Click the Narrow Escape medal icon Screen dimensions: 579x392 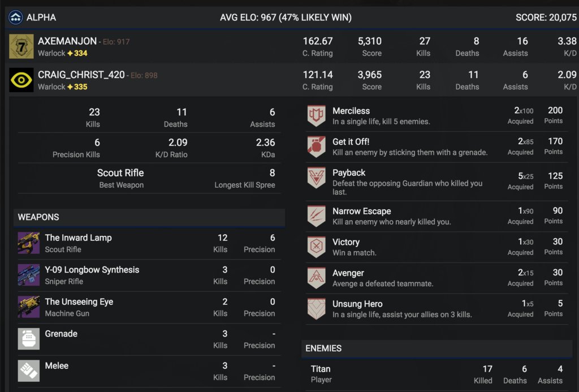(x=317, y=216)
